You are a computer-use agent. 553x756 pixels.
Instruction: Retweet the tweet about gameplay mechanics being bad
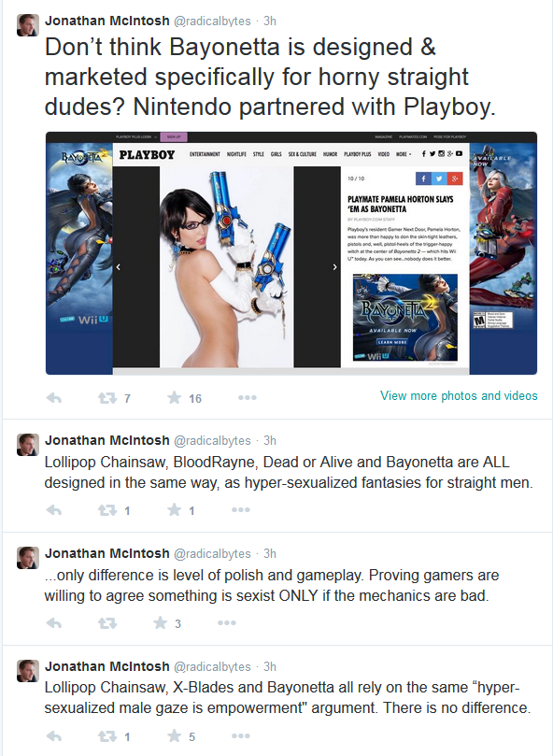click(107, 623)
